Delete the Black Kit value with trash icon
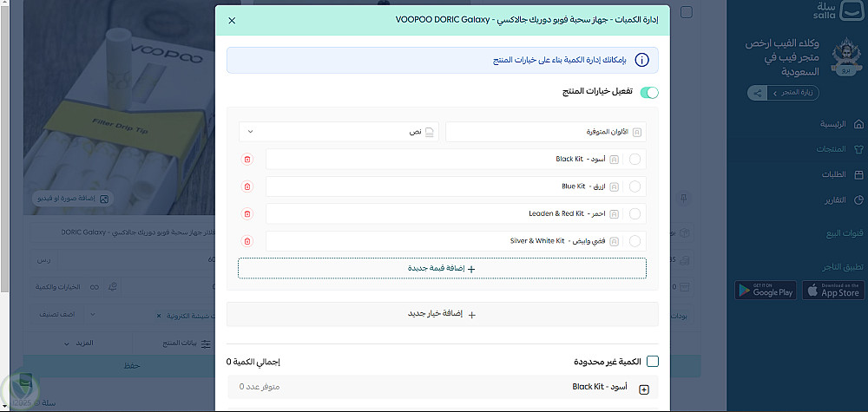 [x=247, y=160]
